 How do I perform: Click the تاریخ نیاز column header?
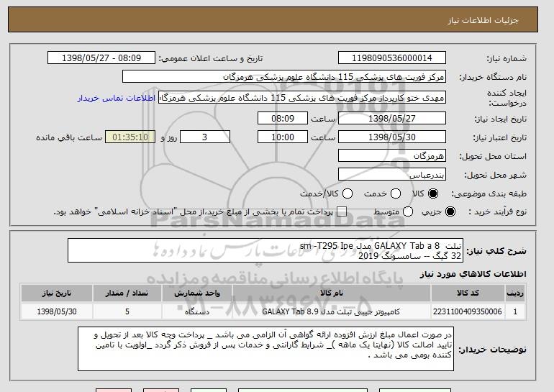coord(57,293)
